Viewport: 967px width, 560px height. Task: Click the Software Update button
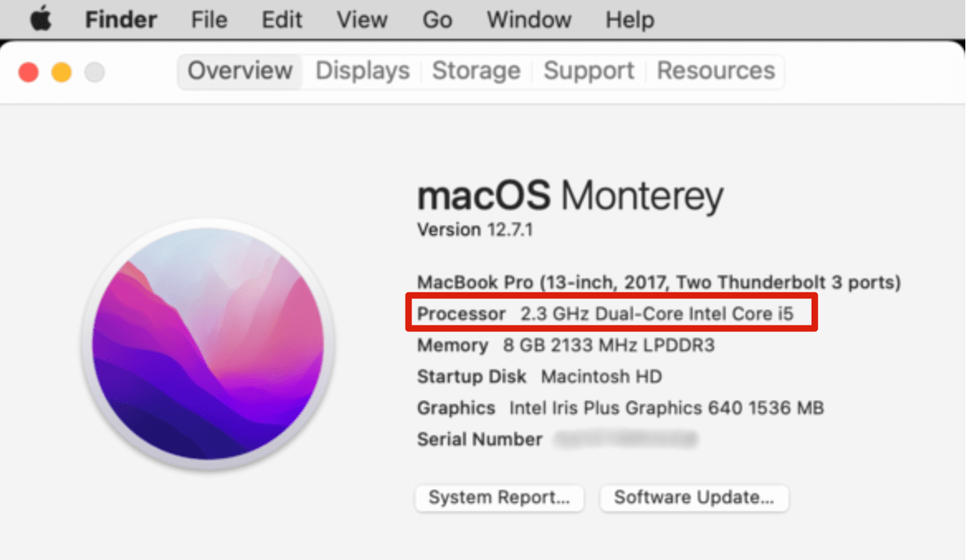coord(694,497)
